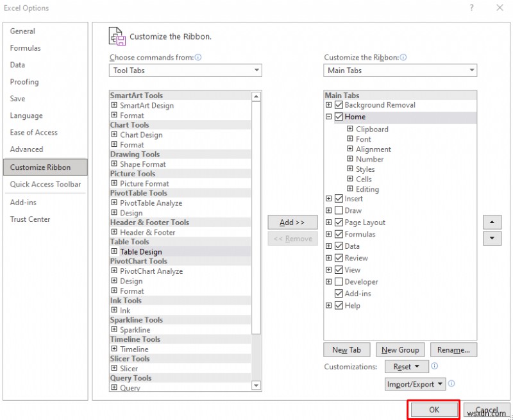Expand the Number group
Image resolution: width=513 pixels, height=420 pixels.
349,158
